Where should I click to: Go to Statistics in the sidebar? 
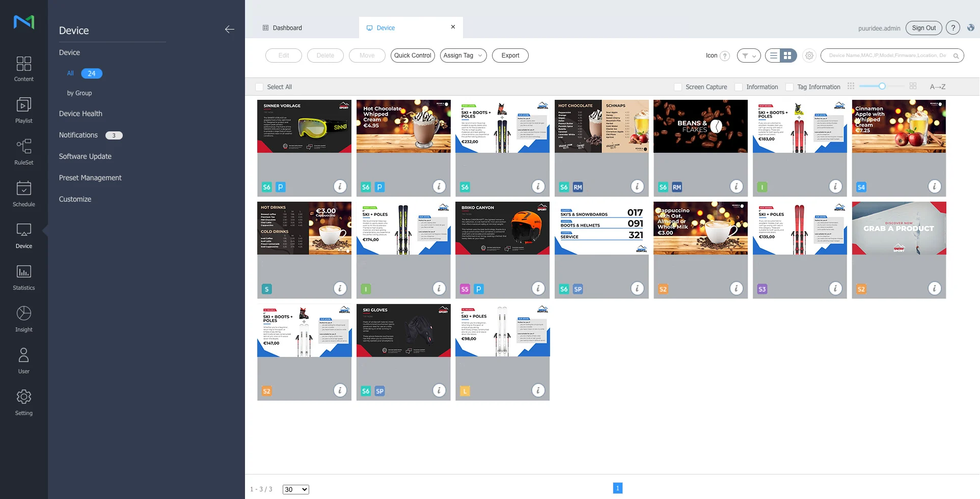(x=23, y=278)
